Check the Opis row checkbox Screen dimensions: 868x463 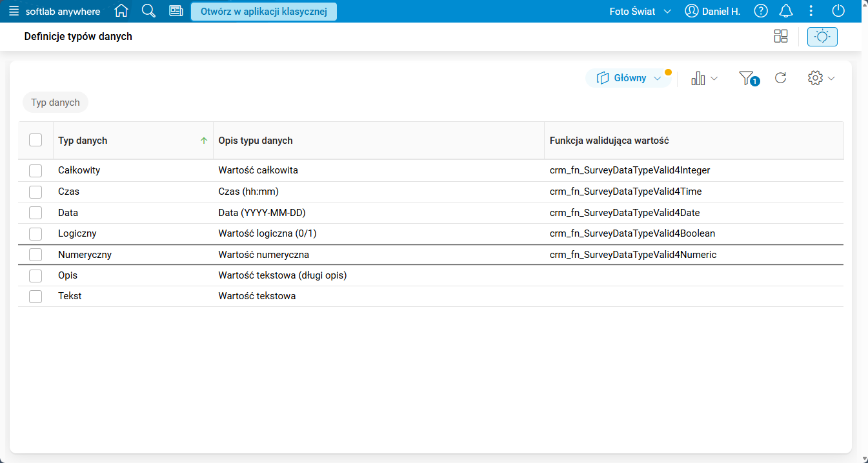click(35, 275)
